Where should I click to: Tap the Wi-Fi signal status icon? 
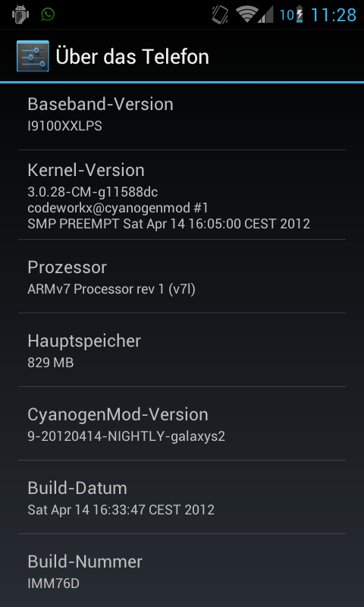click(x=246, y=14)
